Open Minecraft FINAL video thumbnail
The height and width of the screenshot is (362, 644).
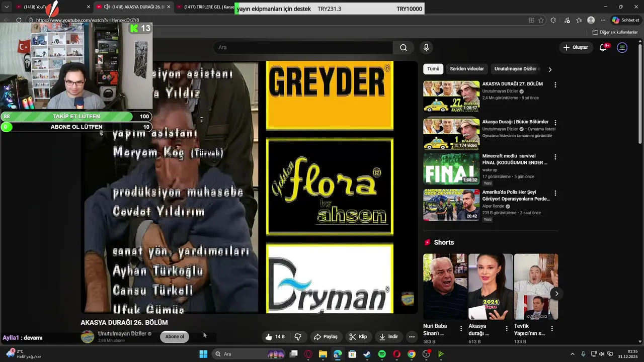(451, 168)
